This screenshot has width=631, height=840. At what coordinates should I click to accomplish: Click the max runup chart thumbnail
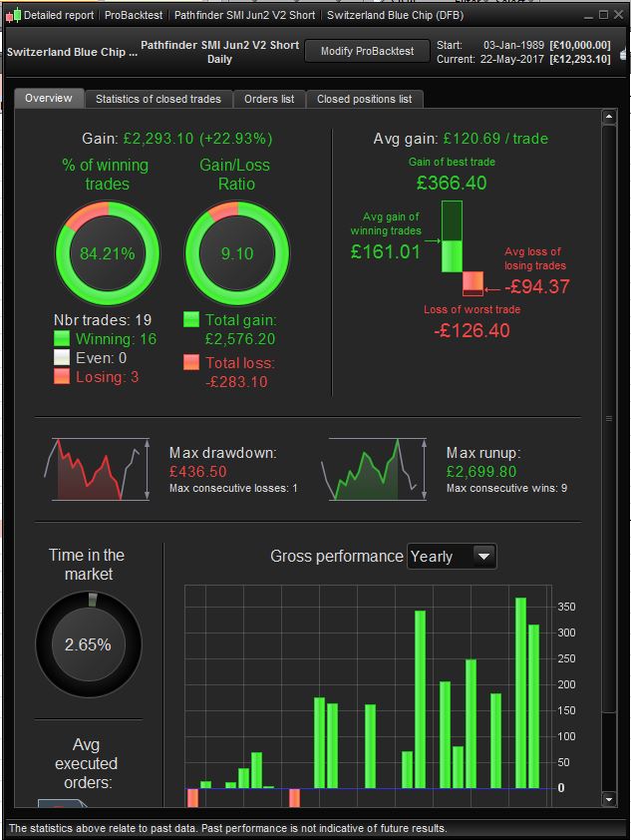[x=374, y=469]
